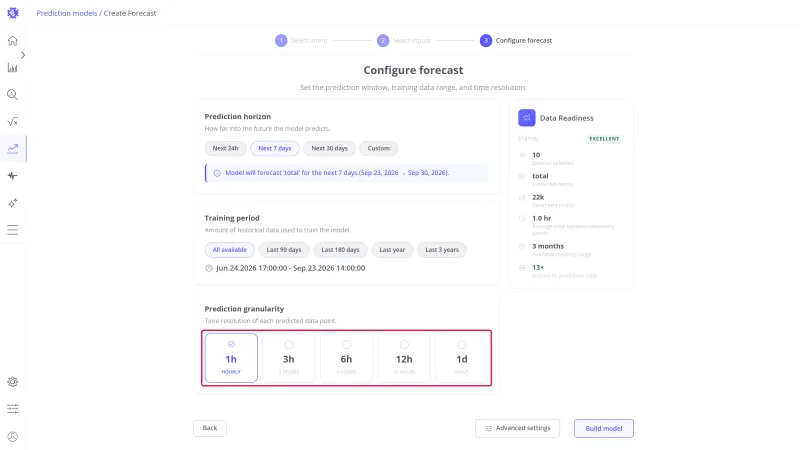Click the training date range text
This screenshot has height=450, width=800.
click(x=290, y=268)
